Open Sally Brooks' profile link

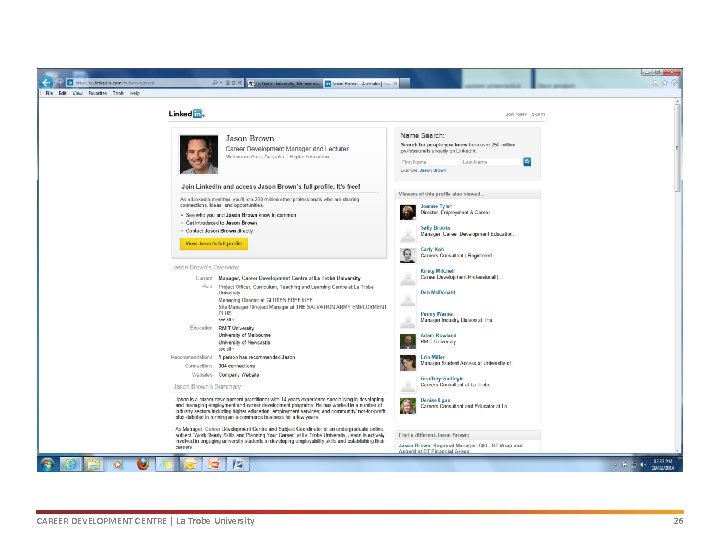[x=435, y=228]
